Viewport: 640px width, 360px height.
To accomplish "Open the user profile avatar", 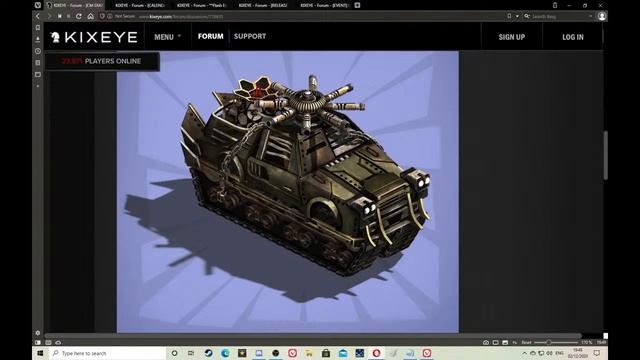I will coord(602,16).
